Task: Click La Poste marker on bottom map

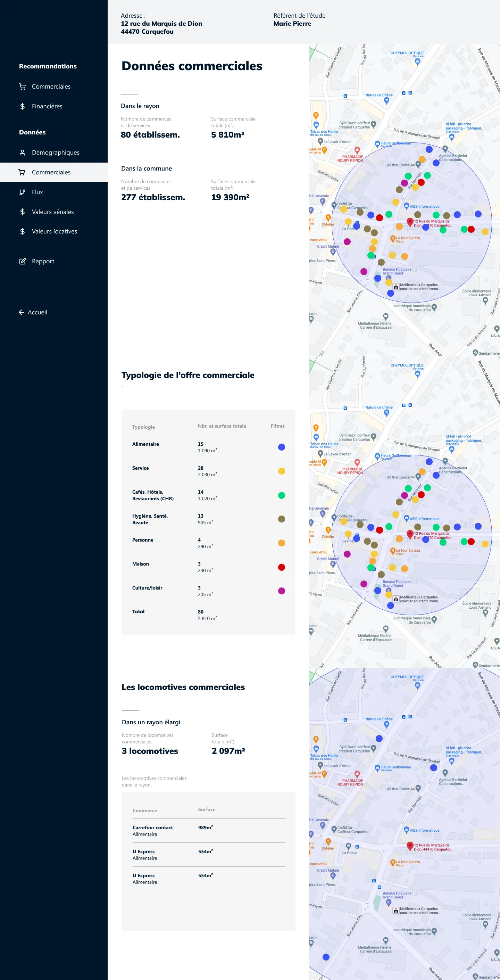Action: tap(348, 847)
